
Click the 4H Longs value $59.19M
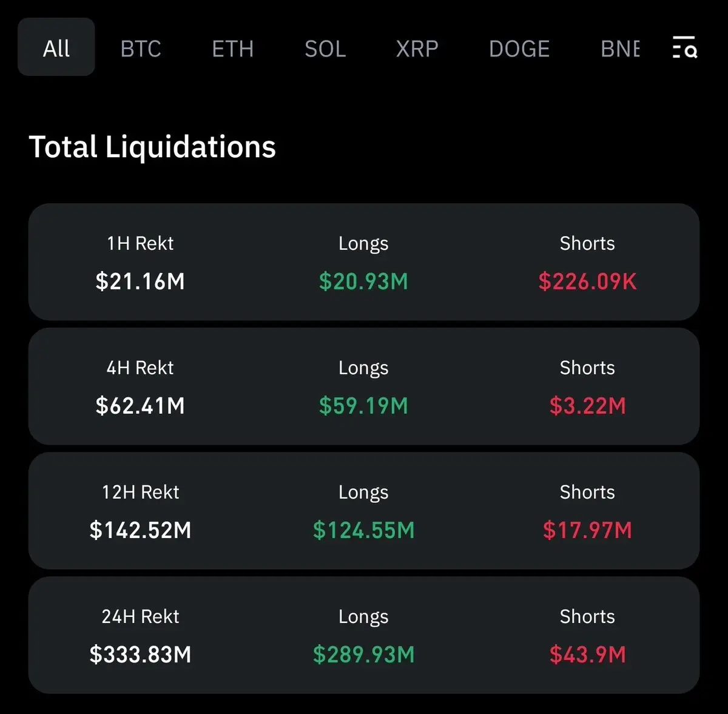(x=363, y=406)
